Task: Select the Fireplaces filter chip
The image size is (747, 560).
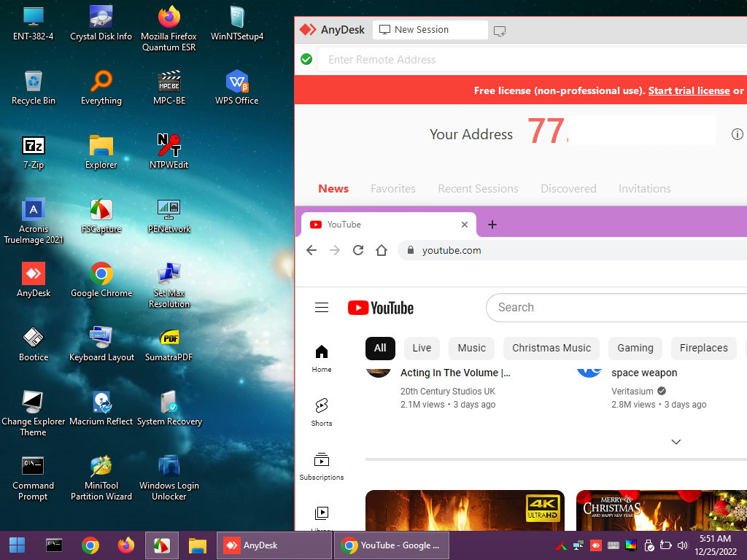Action: (704, 348)
